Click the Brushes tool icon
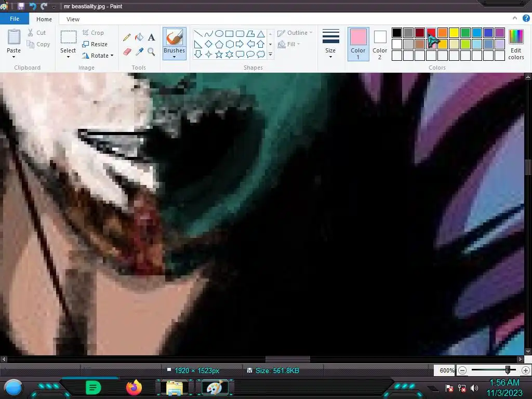The width and height of the screenshot is (532, 399). tap(175, 37)
